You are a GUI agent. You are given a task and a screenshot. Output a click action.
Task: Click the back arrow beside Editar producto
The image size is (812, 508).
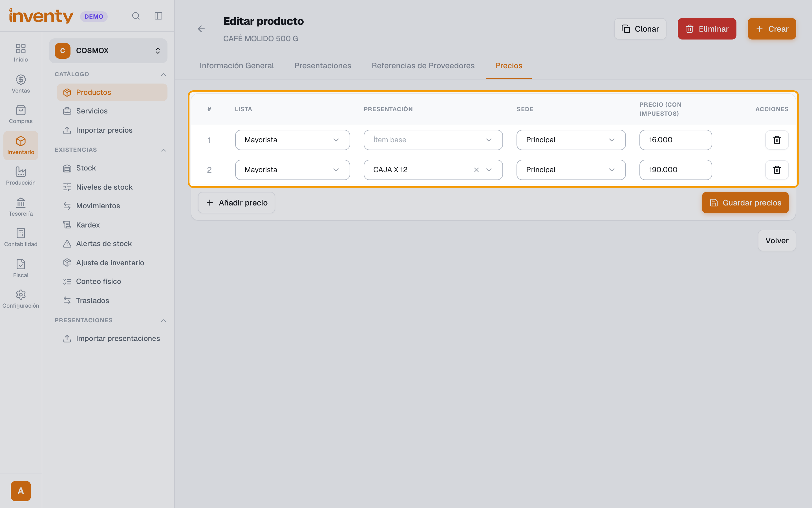click(201, 29)
